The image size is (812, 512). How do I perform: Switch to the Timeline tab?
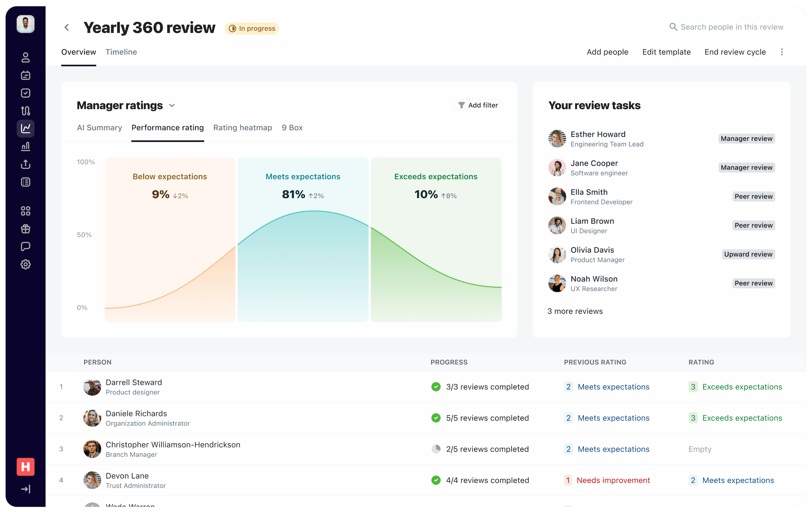point(121,52)
